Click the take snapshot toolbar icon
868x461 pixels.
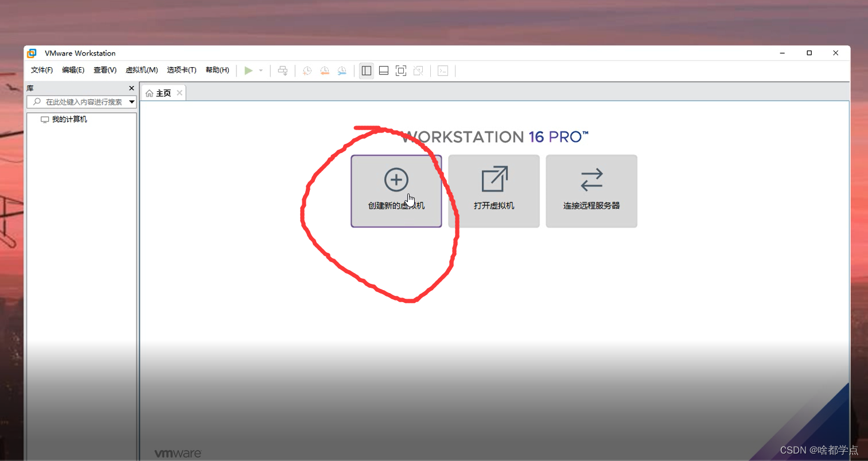[x=308, y=71]
